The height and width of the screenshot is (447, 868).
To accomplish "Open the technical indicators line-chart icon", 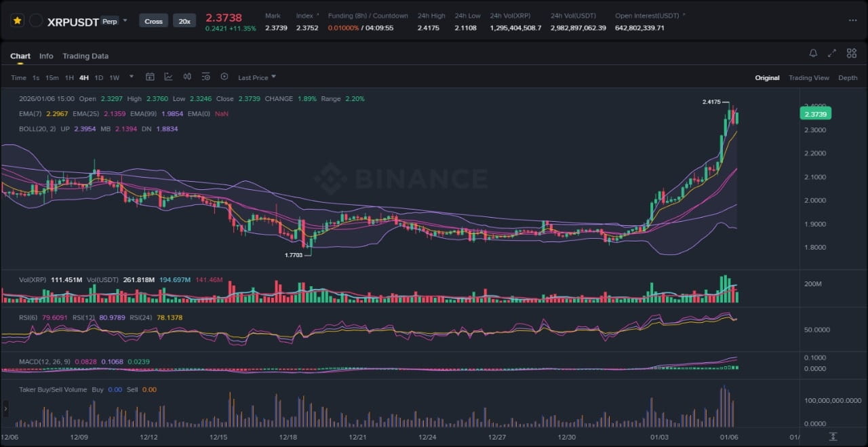I will [x=168, y=77].
